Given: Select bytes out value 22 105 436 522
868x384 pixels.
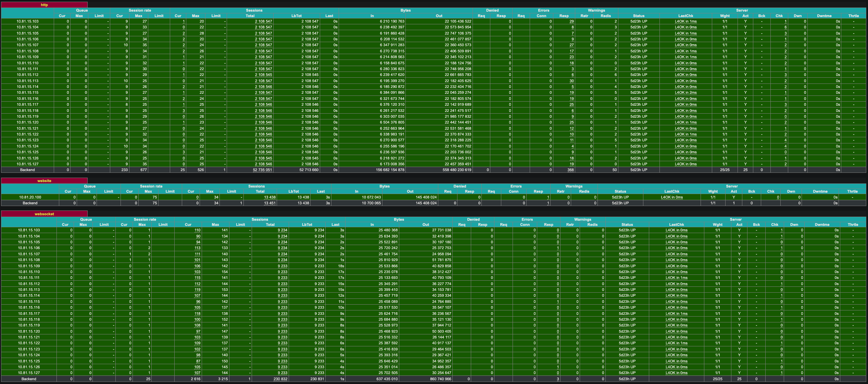Looking at the screenshot, I should tap(458, 21).
